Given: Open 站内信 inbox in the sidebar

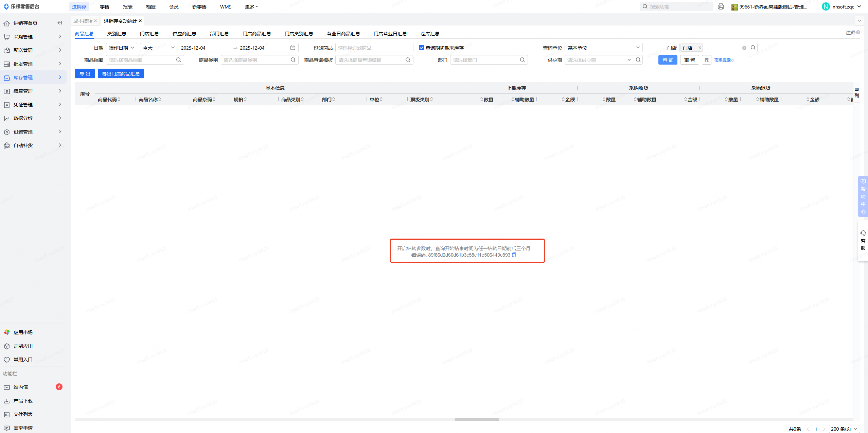Looking at the screenshot, I should [21, 387].
